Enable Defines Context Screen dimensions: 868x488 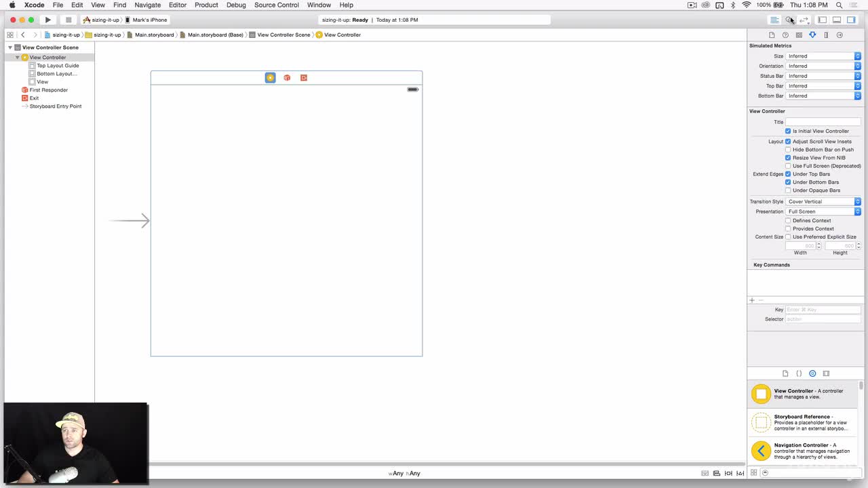[x=788, y=220]
